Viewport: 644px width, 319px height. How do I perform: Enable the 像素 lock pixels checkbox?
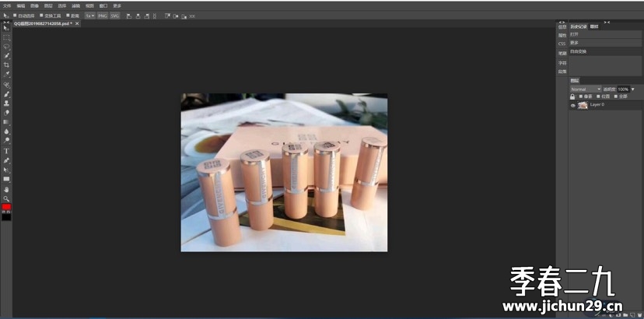pos(581,96)
